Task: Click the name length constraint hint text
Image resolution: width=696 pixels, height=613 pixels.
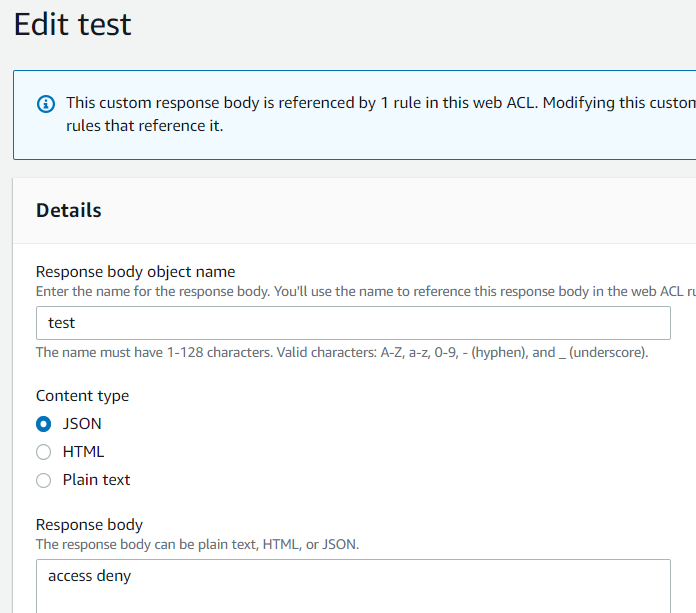Action: tap(342, 352)
